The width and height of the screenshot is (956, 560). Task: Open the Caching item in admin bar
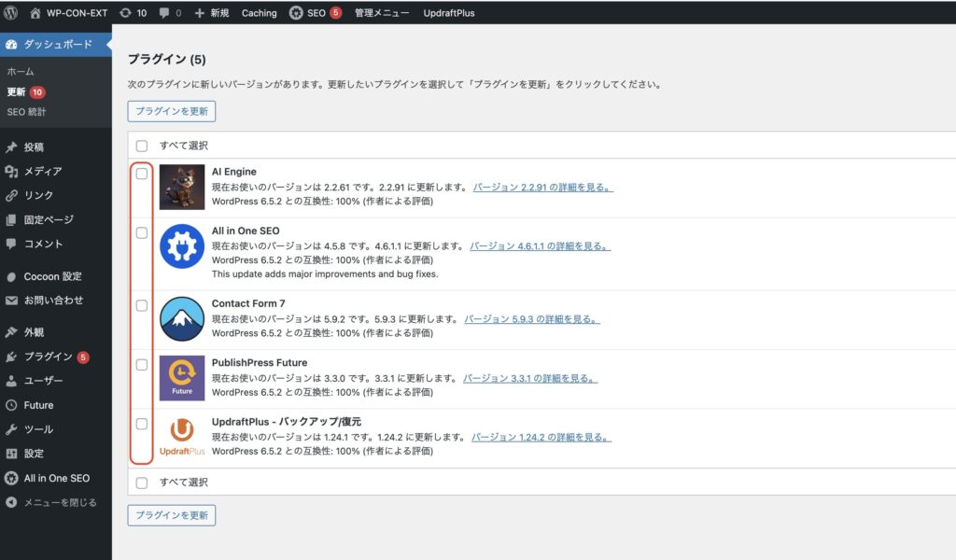(259, 13)
